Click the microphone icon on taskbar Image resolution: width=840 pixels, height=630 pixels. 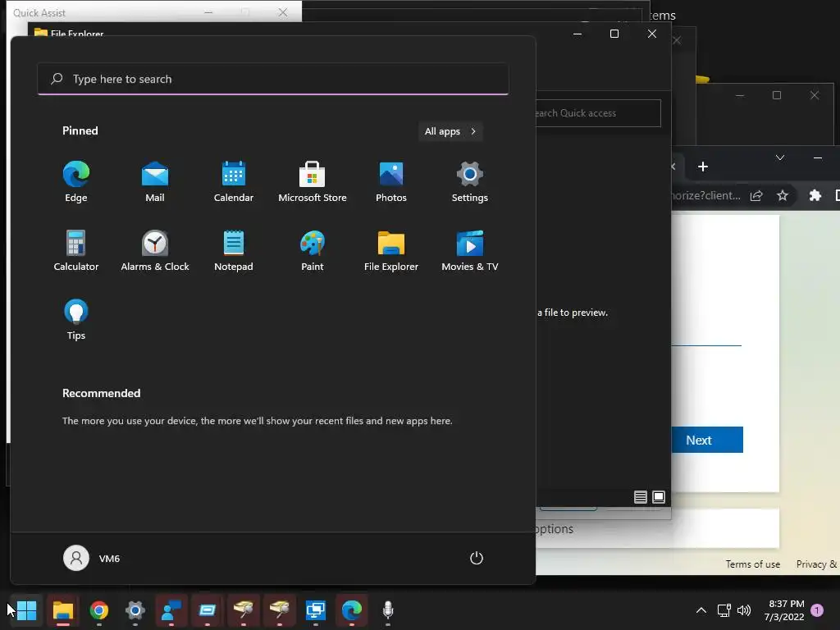388,610
